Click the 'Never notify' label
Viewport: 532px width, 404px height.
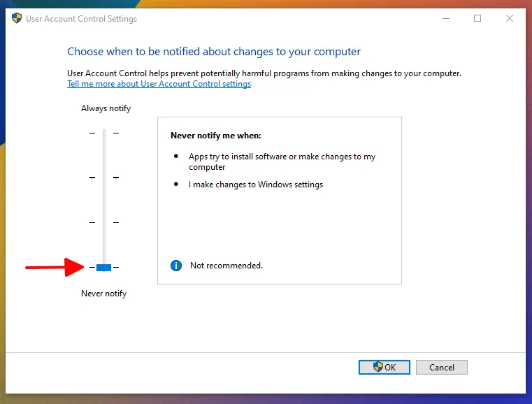104,294
